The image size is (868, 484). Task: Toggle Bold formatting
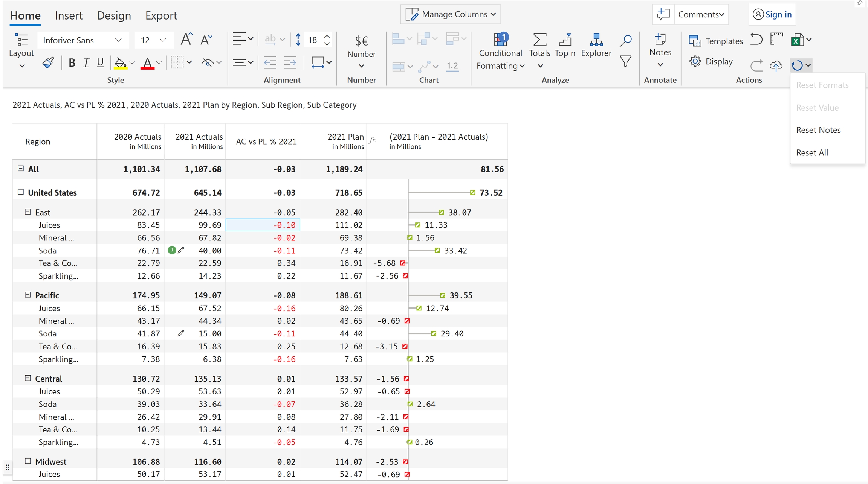(x=72, y=63)
